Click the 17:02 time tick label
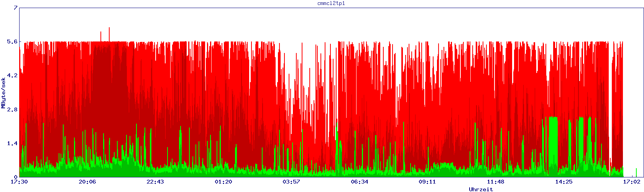644x192 pixels. (631, 182)
